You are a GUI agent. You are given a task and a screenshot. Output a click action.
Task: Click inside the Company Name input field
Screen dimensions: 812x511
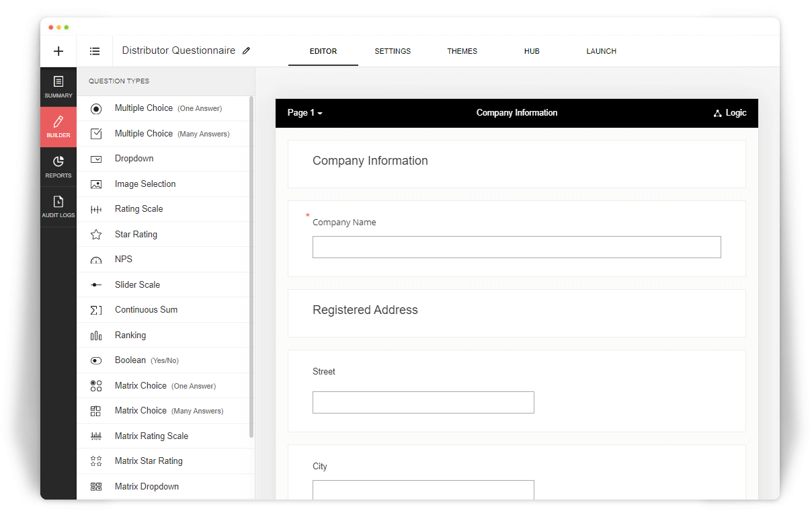tap(516, 247)
